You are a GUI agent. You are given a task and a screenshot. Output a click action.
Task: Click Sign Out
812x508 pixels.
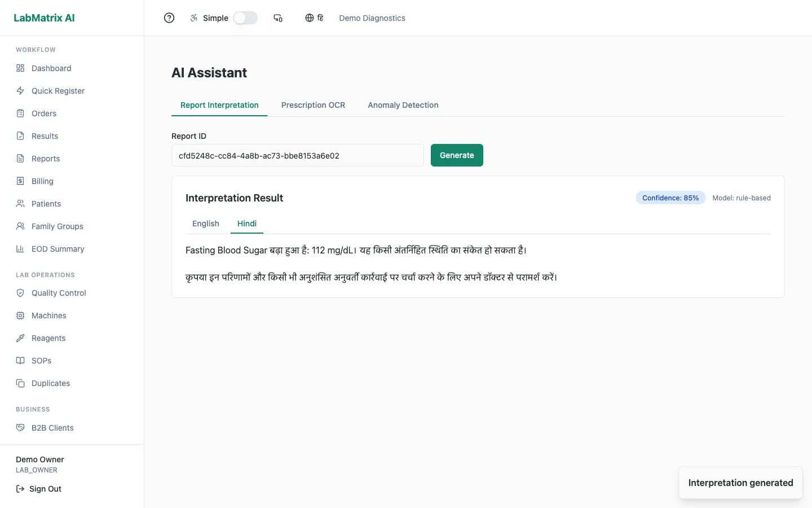[39, 489]
